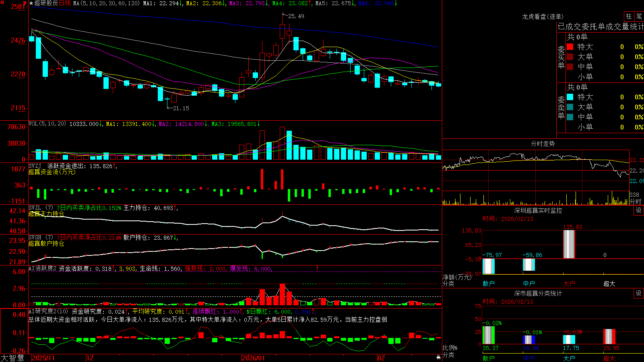Click the AI研究度2(10) indicator name
Image resolution: width=644 pixels, height=362 pixels.
click(48, 311)
